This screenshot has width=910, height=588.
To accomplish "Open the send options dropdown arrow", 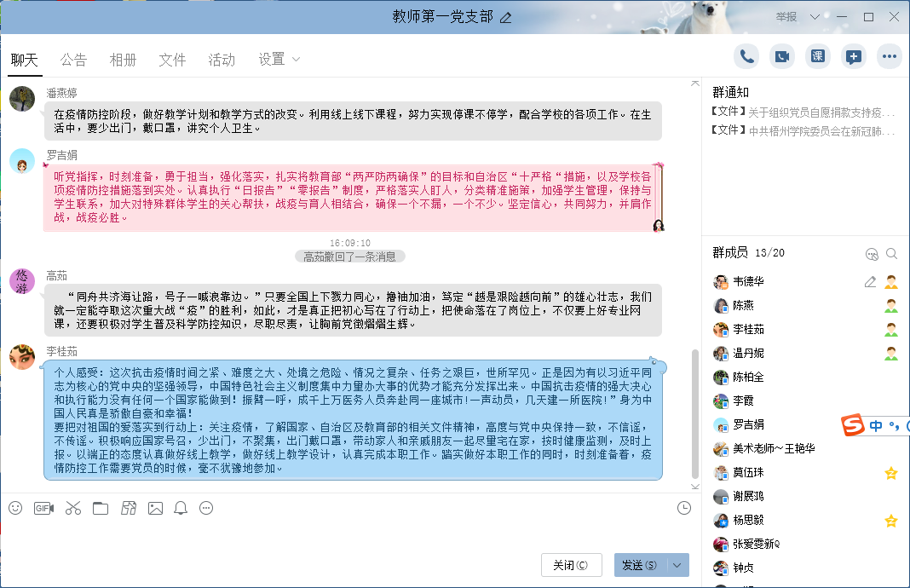I will [677, 565].
